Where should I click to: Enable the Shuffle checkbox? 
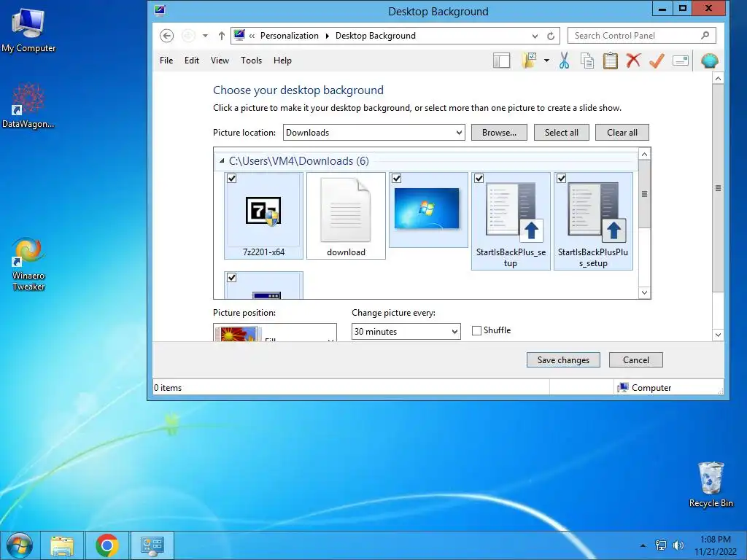[x=476, y=330]
